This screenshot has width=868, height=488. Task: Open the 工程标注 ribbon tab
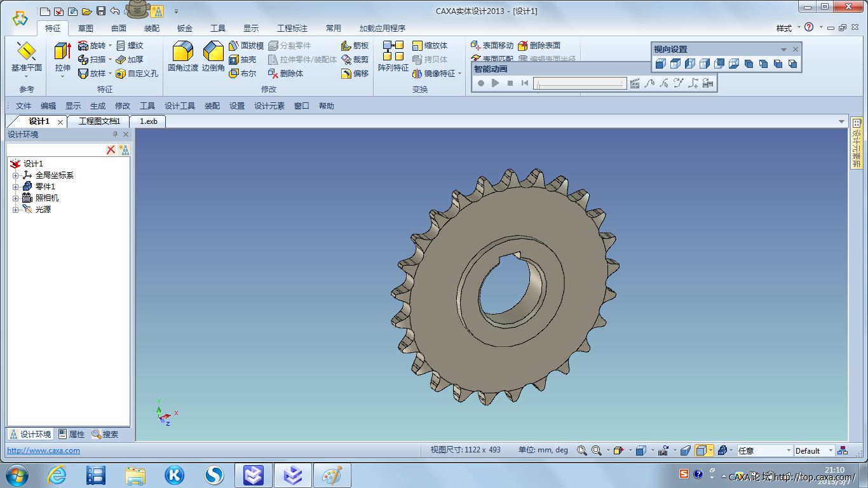(x=292, y=29)
